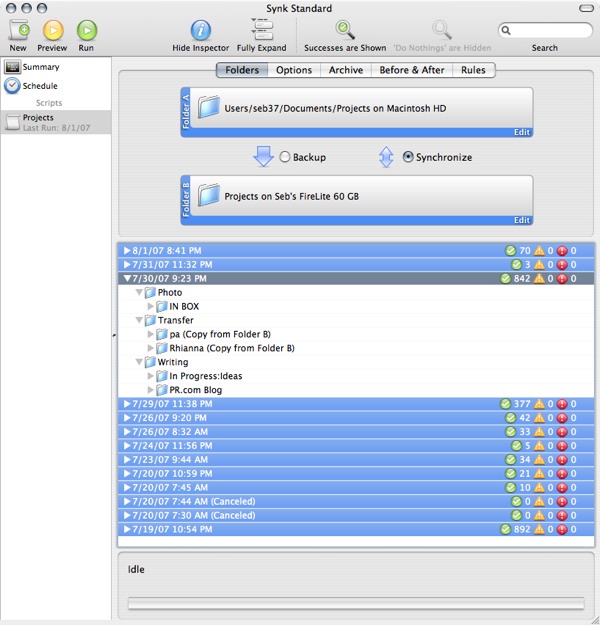
Task: Click Edit for Folder A
Action: tap(521, 132)
